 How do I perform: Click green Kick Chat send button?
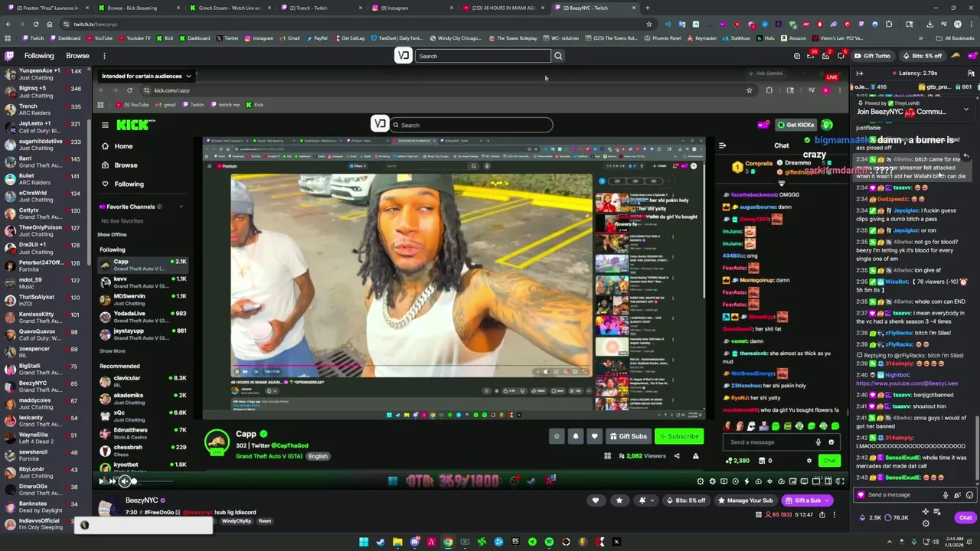click(829, 461)
